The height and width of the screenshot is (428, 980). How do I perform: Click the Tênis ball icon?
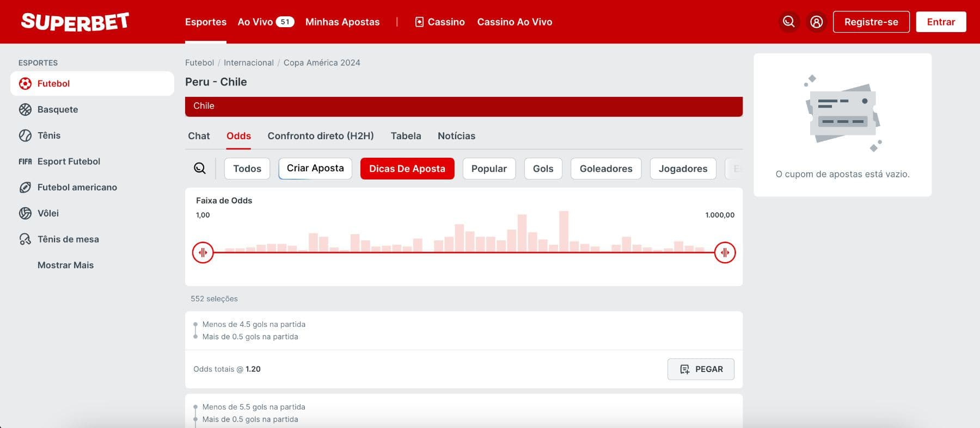pos(25,135)
